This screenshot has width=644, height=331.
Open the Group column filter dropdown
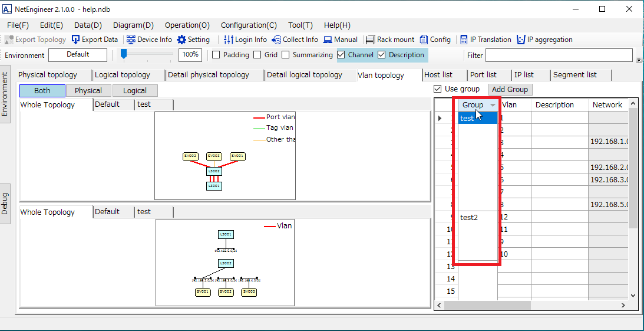493,105
